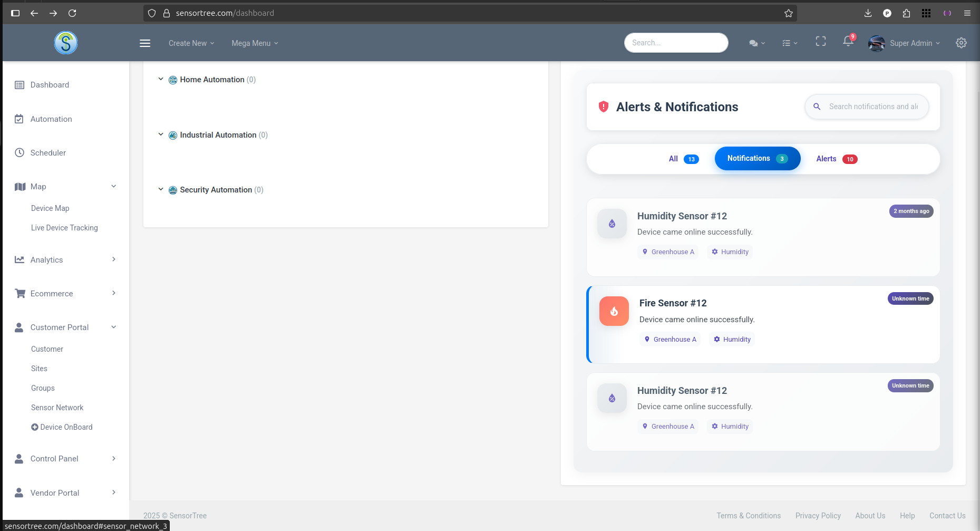Open the header settings gear
The width and height of the screenshot is (980, 531).
(961, 43)
